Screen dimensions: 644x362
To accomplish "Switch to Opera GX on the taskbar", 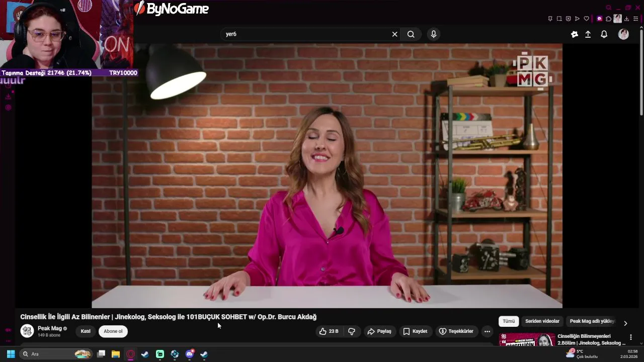I will coord(130,354).
